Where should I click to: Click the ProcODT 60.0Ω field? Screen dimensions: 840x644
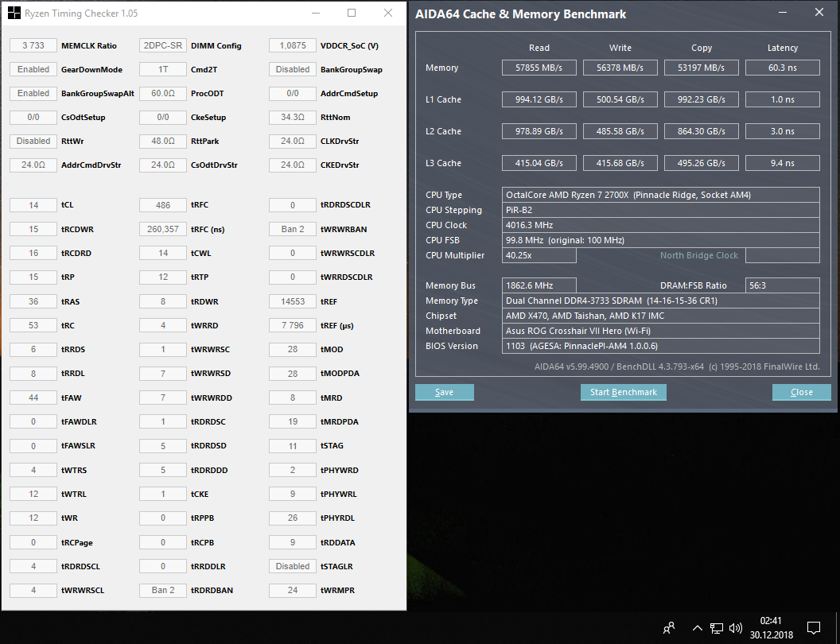[163, 93]
